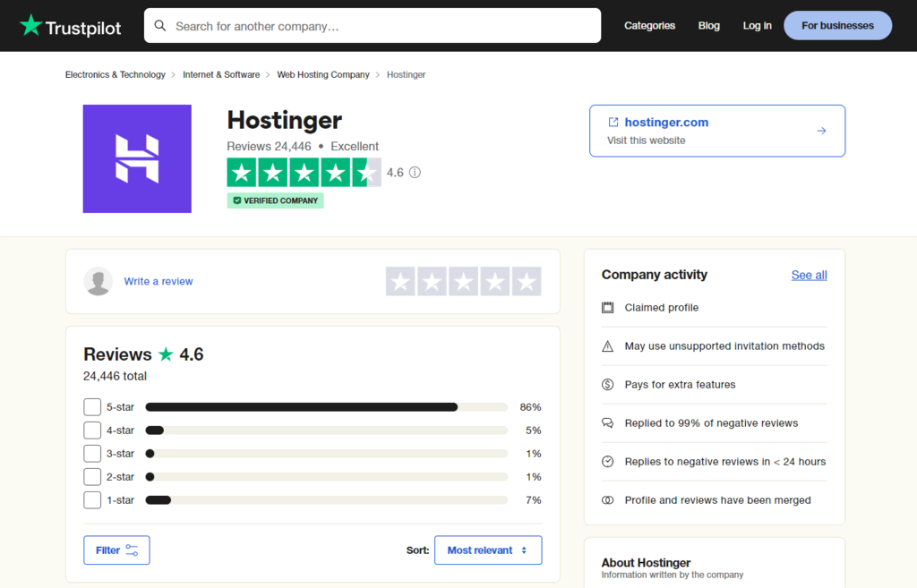
Task: Rate five stars in the review widget
Action: [x=527, y=281]
